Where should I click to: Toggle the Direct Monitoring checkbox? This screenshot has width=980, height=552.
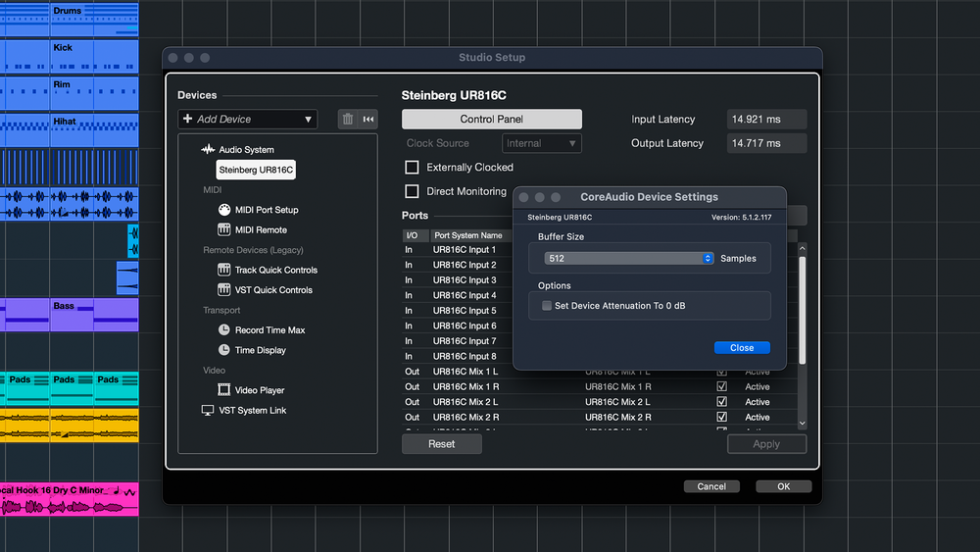coord(413,191)
